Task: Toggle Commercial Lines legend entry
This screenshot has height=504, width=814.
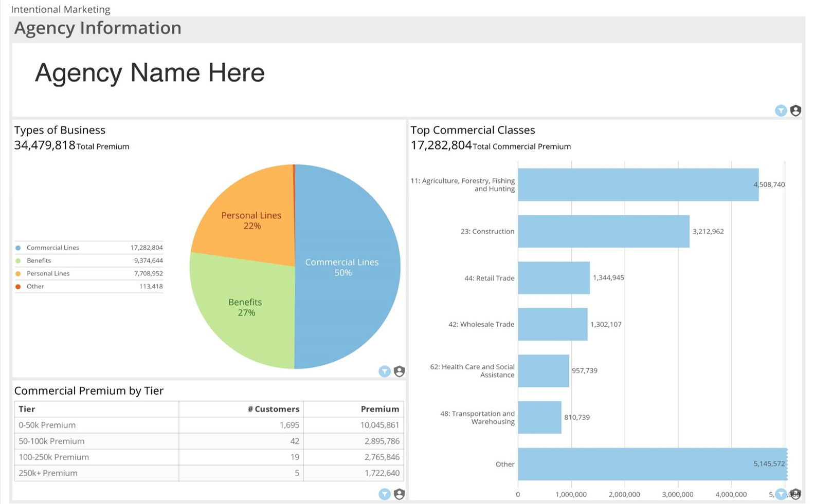Action: 53,248
